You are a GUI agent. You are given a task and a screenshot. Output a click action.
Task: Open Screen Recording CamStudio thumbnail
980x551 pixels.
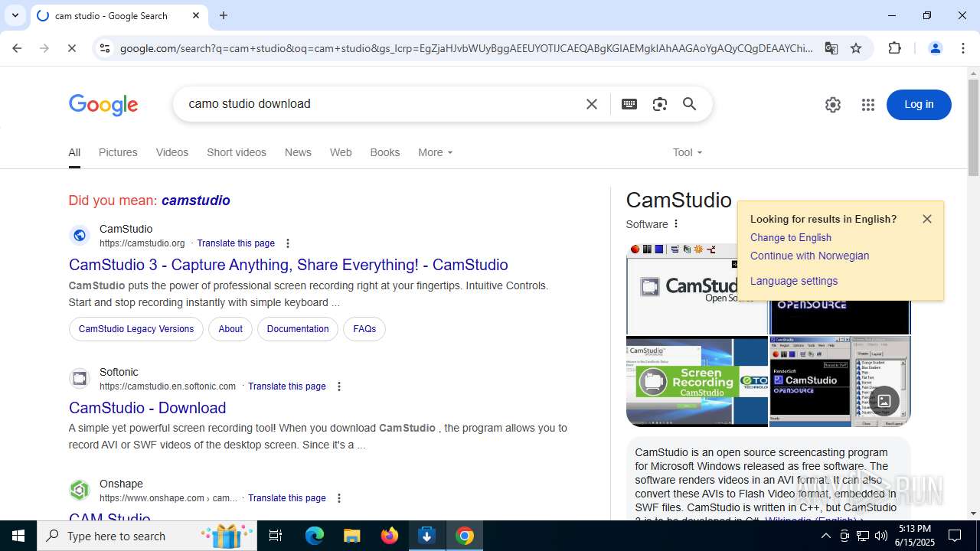(x=697, y=381)
